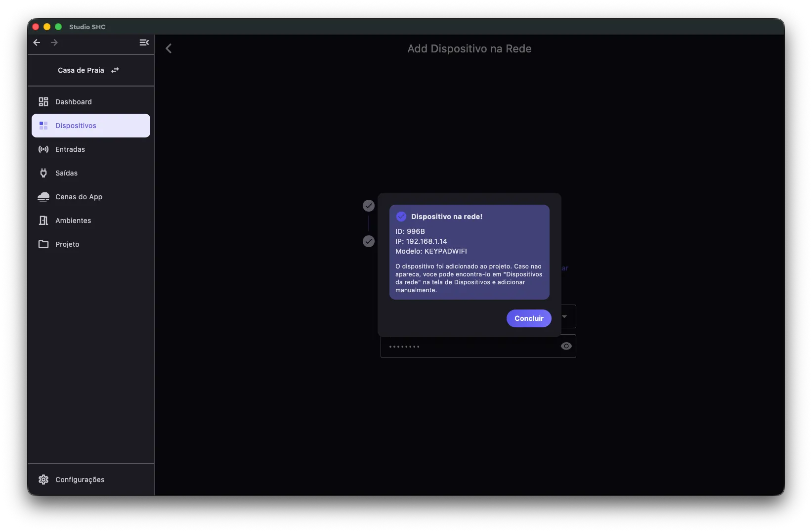Click the Dispositivo na rede! heading
This screenshot has height=532, width=812.
point(447,217)
